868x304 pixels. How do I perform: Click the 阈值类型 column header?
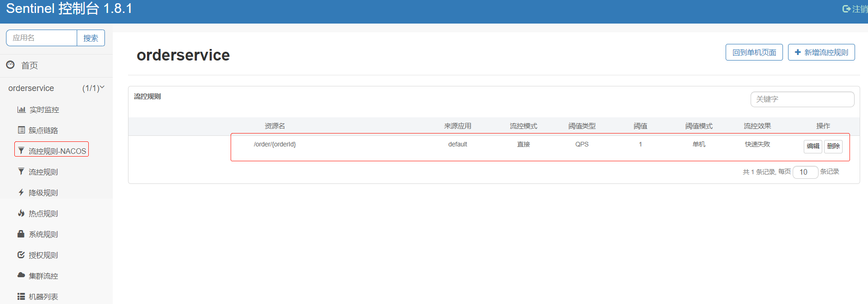[582, 126]
